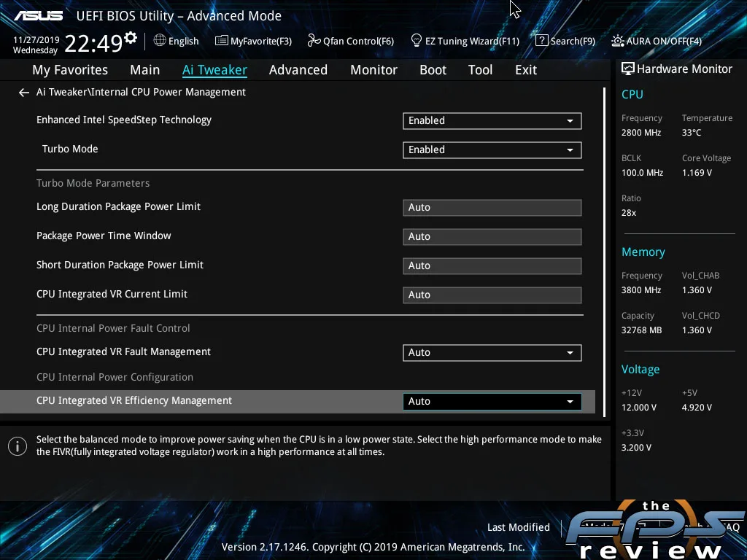
Task: Expand CPU Integrated VR Fault Management dropdown
Action: coord(492,353)
